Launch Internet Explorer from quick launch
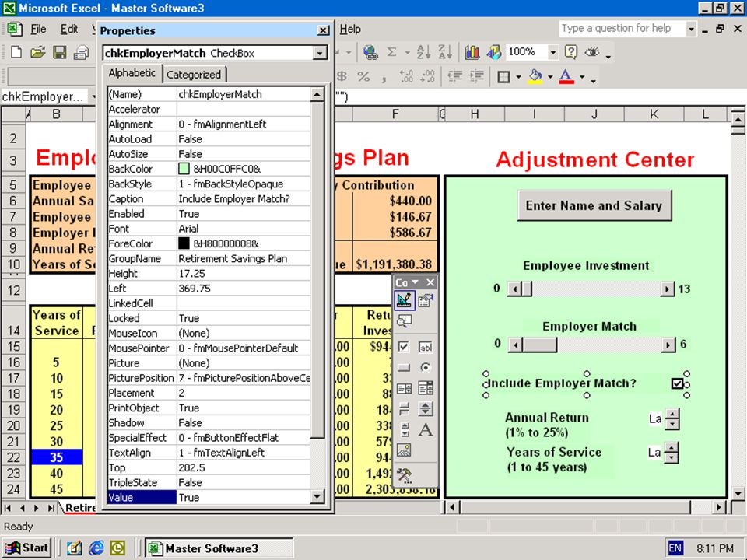Viewport: 747px width, 560px height. coord(96,548)
